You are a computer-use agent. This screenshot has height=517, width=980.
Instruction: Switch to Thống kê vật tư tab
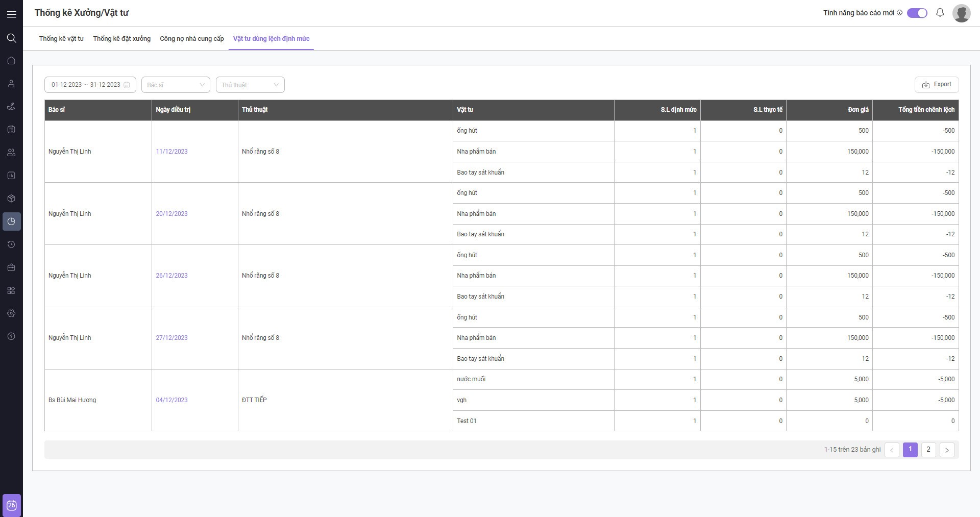[61, 39]
